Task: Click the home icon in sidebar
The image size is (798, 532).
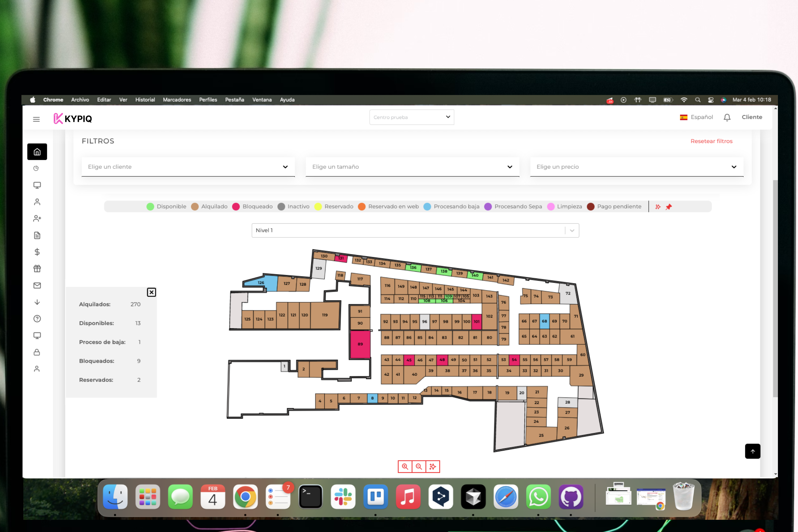Action: [37, 152]
